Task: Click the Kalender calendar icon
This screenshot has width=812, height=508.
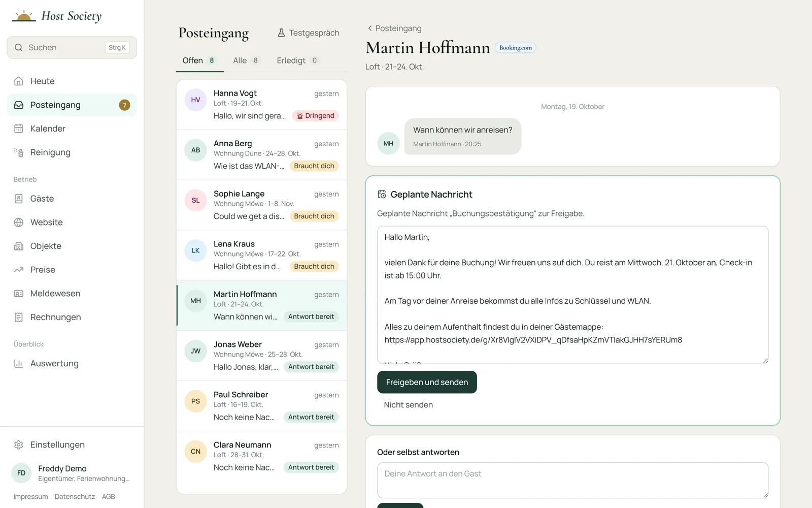Action: (x=19, y=129)
